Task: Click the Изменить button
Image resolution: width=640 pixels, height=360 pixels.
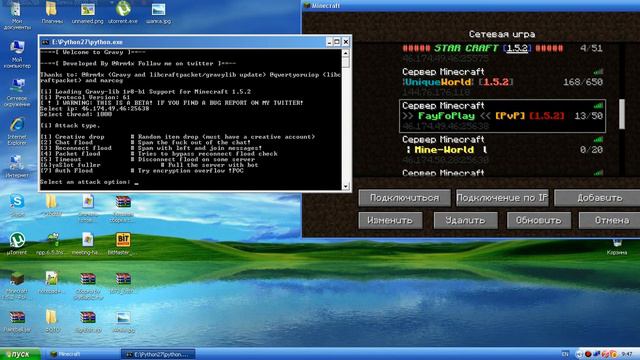Action: point(390,220)
